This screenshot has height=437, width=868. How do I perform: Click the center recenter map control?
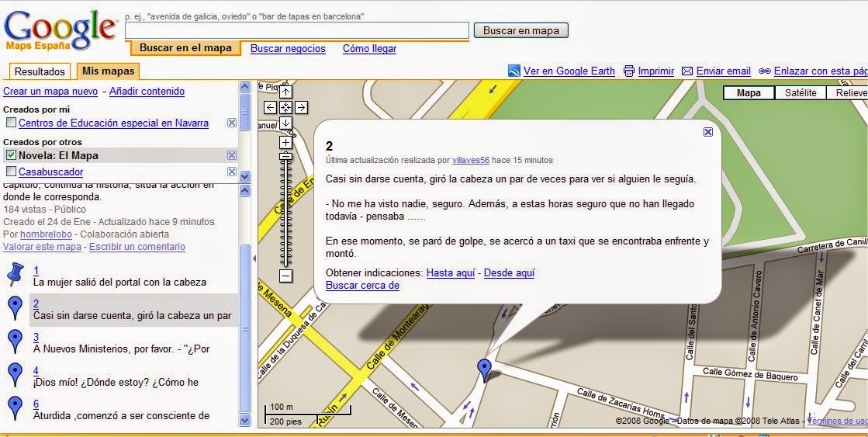click(285, 107)
